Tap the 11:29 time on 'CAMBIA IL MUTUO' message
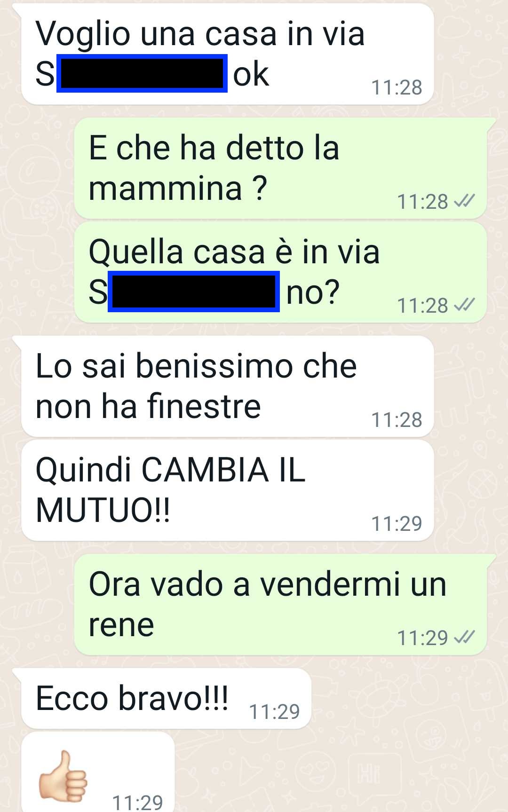This screenshot has width=508, height=812. click(x=397, y=523)
